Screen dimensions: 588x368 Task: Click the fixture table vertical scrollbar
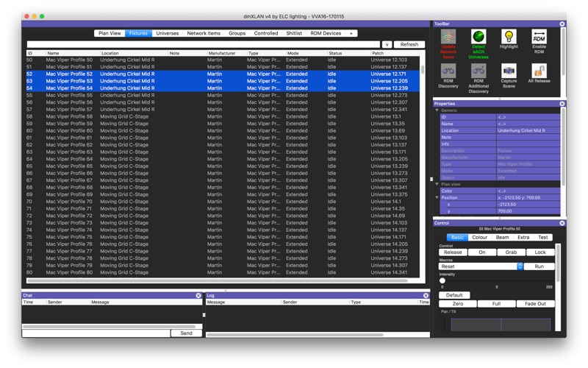[423, 70]
